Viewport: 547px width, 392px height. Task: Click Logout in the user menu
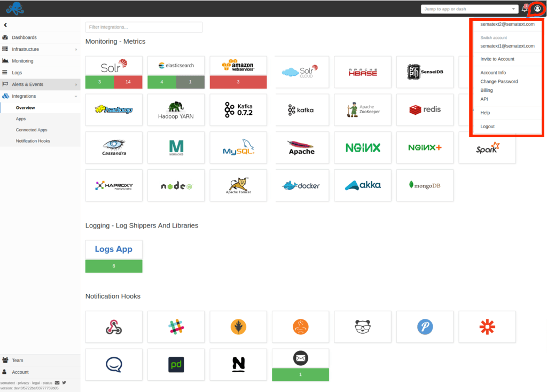487,127
